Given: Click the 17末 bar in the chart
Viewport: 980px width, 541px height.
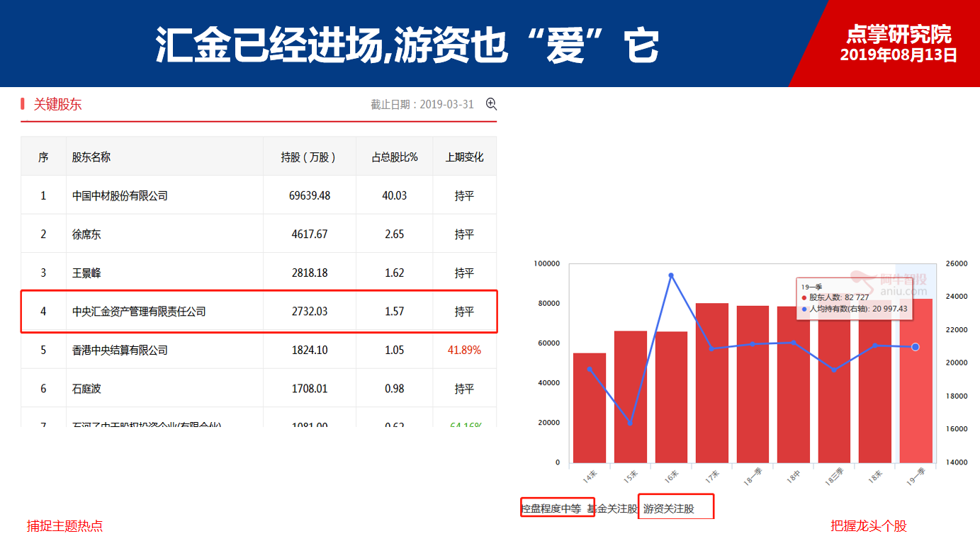Looking at the screenshot, I should pos(712,382).
